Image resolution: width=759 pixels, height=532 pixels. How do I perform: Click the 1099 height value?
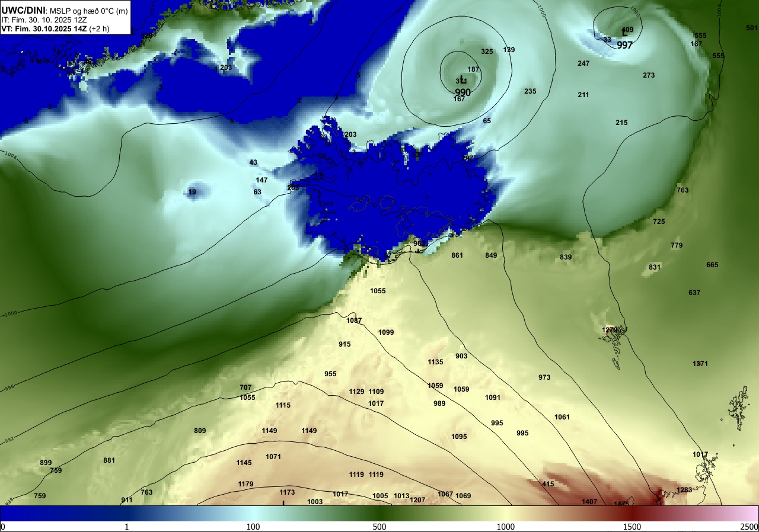coord(386,332)
